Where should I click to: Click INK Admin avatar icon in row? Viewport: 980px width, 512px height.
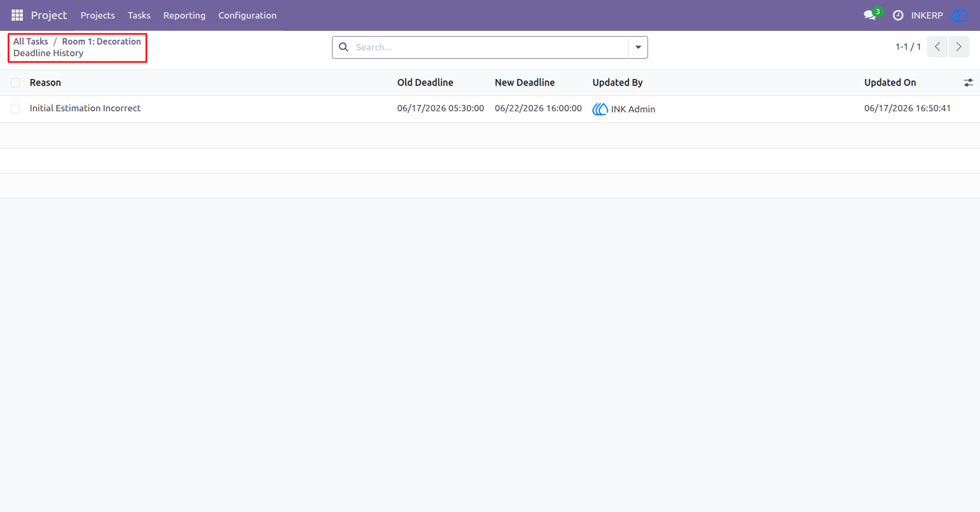[x=600, y=109]
